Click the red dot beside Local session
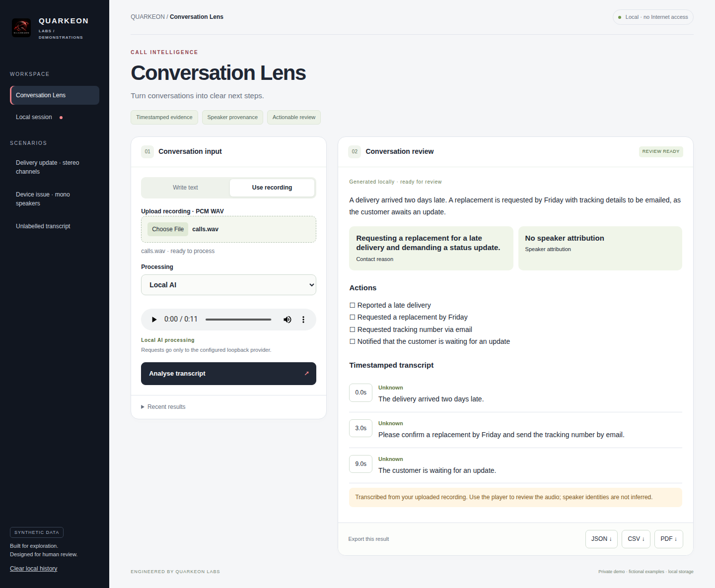 pos(61,118)
